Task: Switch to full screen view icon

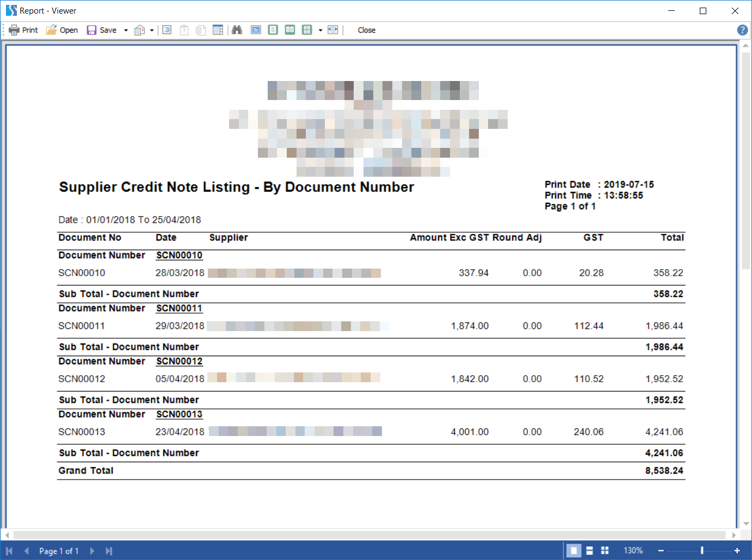Action: click(256, 30)
